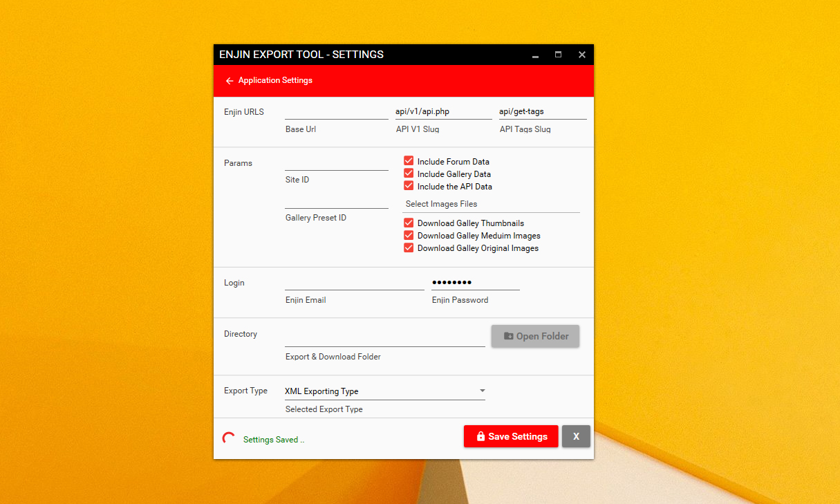
Task: Uncheck Download Galley Original Images
Action: 409,248
